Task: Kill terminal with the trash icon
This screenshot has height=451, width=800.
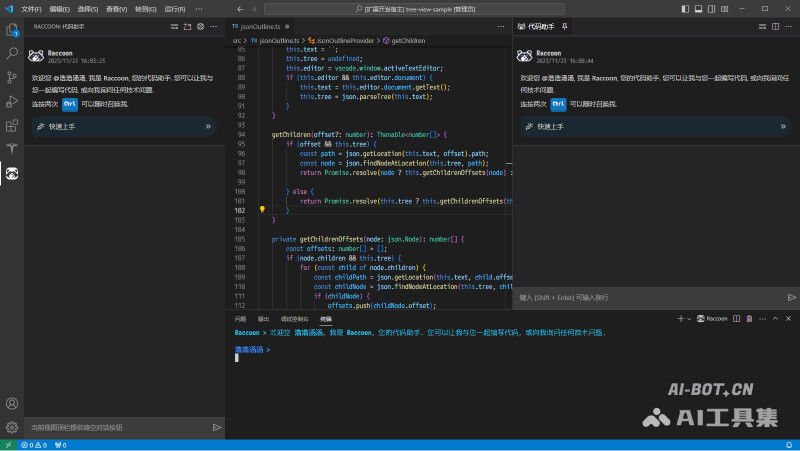Action: 750,318
